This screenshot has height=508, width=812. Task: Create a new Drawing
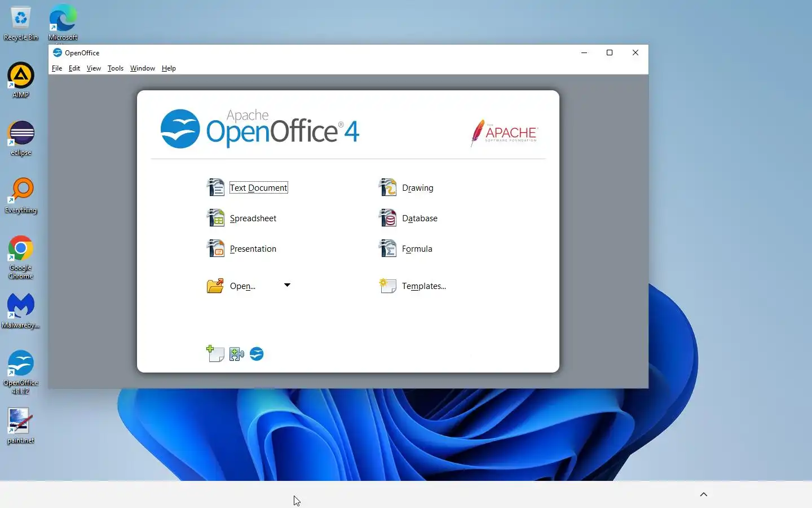point(417,187)
